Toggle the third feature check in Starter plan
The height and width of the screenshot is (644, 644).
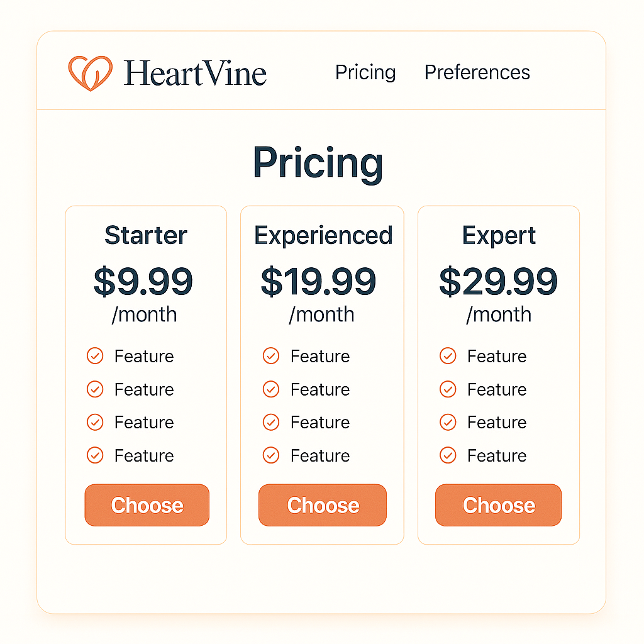[95, 422]
